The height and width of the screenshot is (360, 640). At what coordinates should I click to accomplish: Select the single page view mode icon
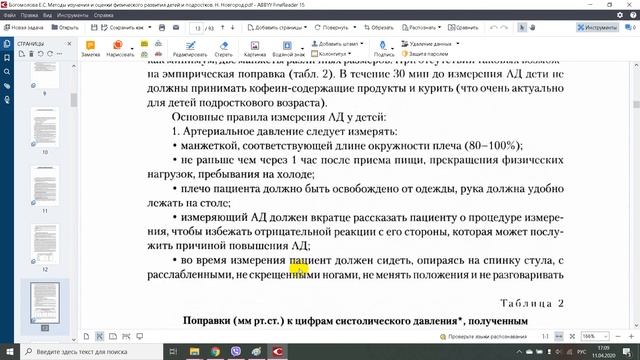(86, 336)
